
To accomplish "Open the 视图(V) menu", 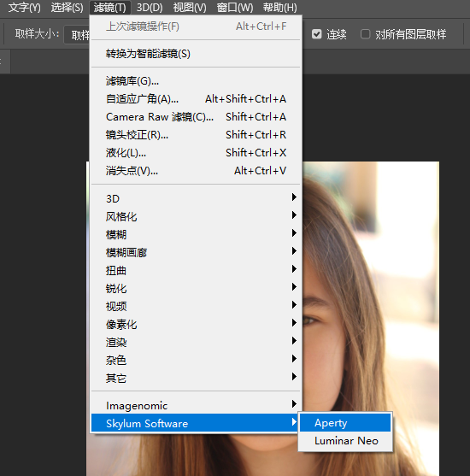I will coord(190,8).
